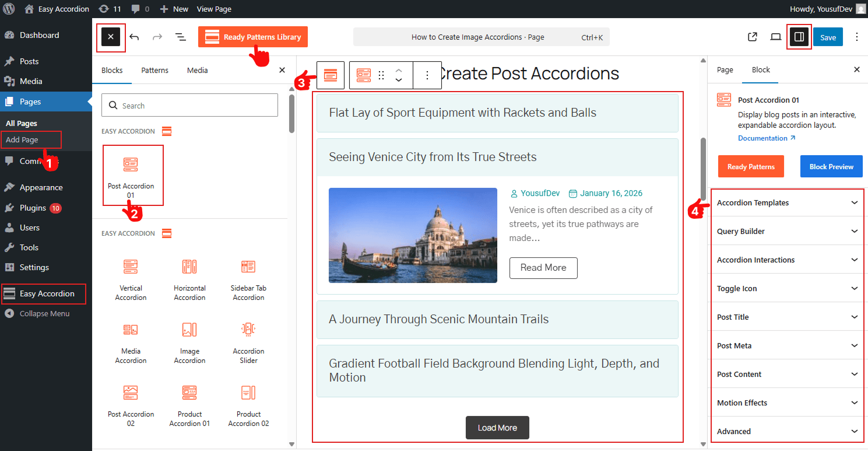This screenshot has height=451, width=868.
Task: Open command palette showing page title
Action: [x=482, y=37]
